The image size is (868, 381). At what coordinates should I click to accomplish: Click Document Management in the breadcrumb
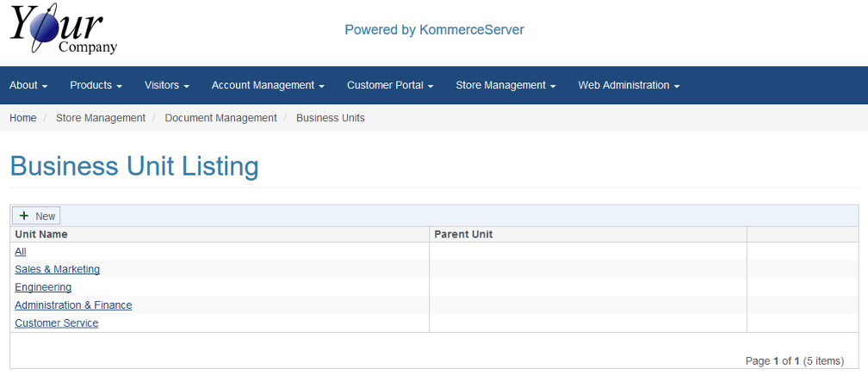pos(220,118)
